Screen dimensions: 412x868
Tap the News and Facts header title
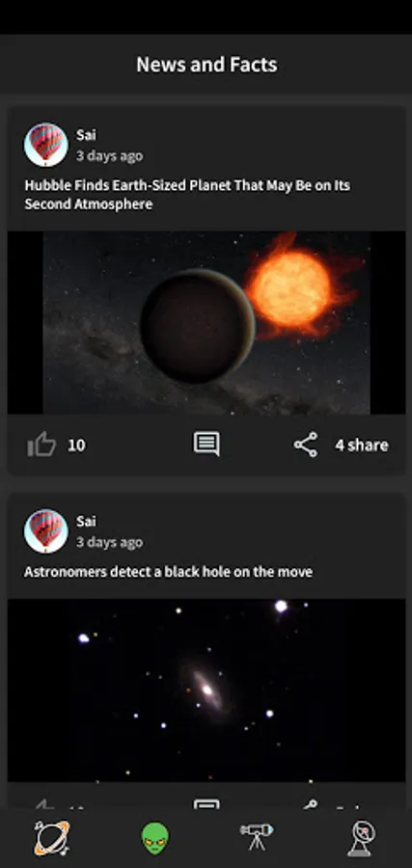[206, 65]
